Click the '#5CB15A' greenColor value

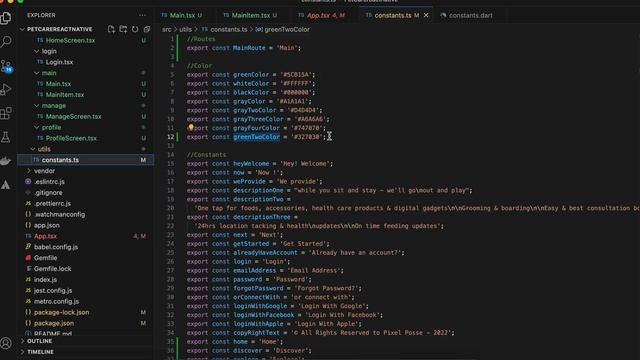pyautogui.click(x=296, y=75)
